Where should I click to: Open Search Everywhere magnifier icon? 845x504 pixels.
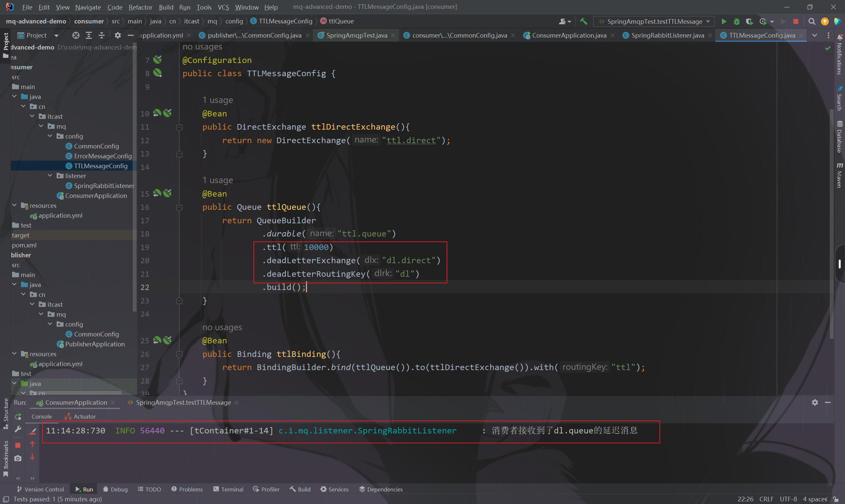point(812,21)
